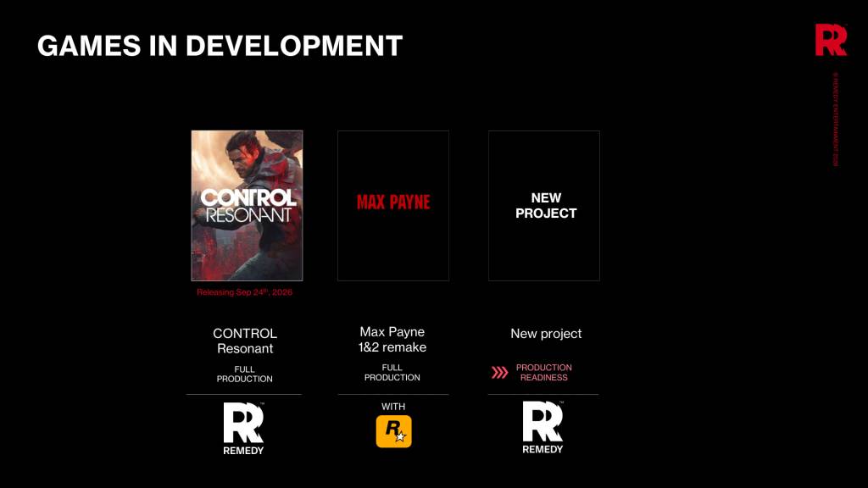Select the 'New project' caption text

[x=546, y=334]
